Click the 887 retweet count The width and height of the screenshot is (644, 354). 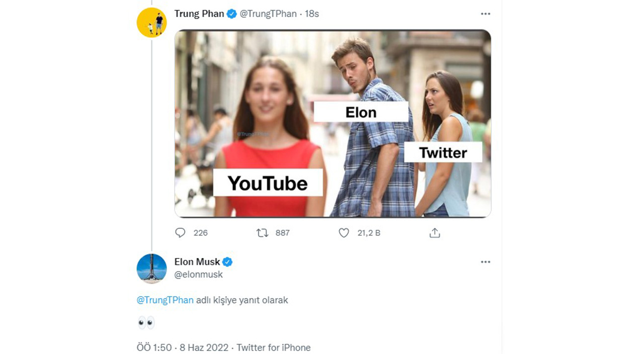point(283,233)
